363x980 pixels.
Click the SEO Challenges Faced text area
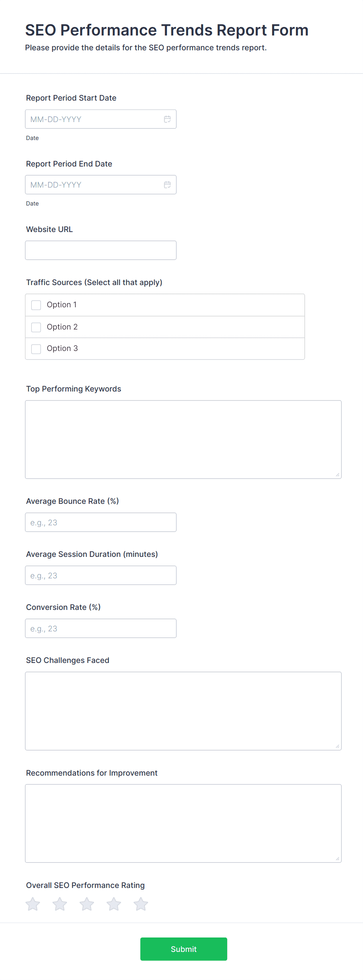[x=183, y=711]
